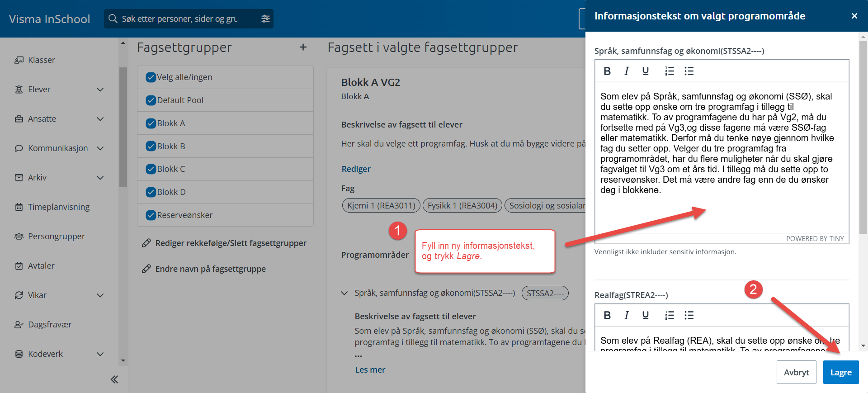The height and width of the screenshot is (393, 868).
Task: Insert bullet list in Realfag editor
Action: (689, 315)
